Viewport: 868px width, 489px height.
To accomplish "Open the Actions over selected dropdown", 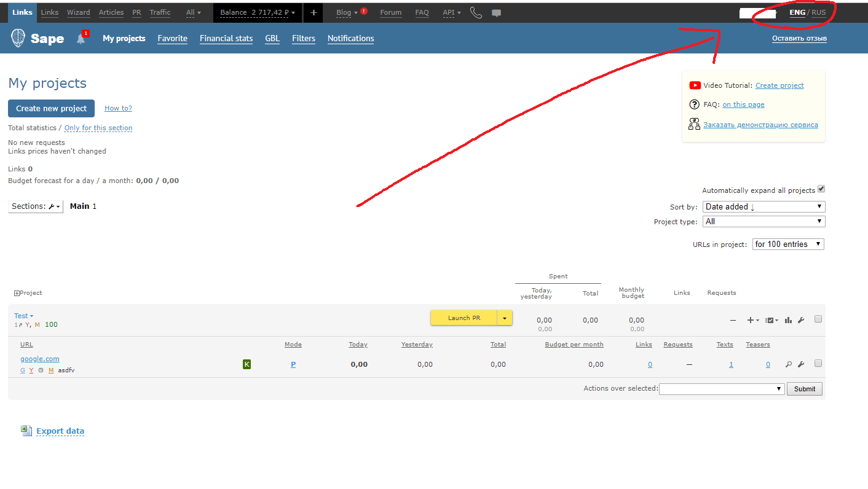I will tap(722, 389).
